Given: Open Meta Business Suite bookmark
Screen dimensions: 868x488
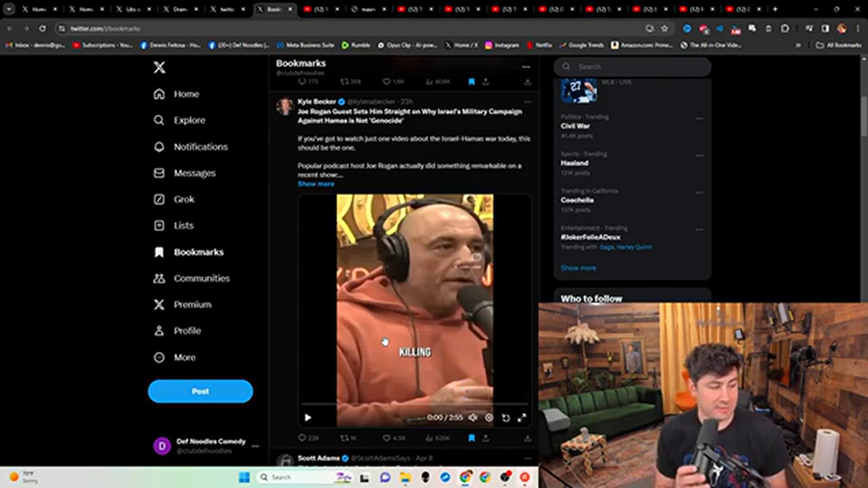Looking at the screenshot, I should [305, 45].
